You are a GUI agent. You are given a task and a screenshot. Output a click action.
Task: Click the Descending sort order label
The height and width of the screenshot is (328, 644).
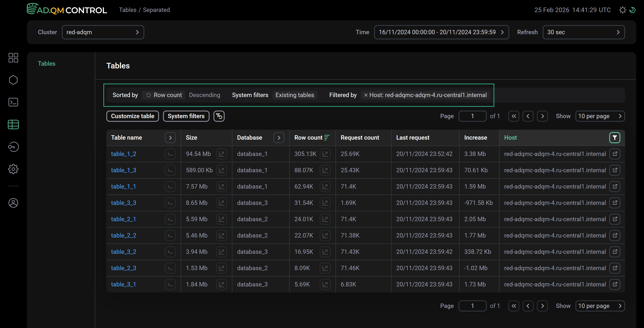pos(205,95)
